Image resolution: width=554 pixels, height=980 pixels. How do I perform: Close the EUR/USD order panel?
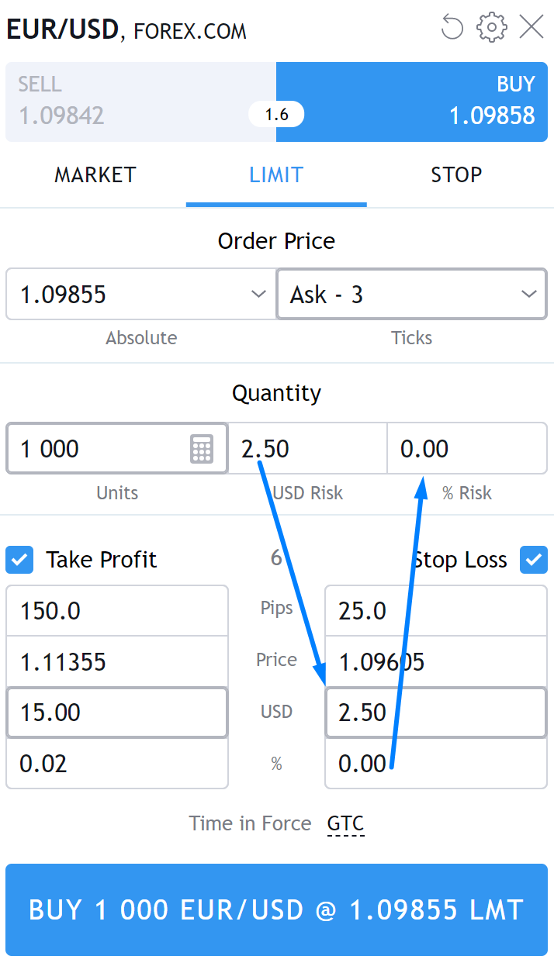click(x=531, y=28)
